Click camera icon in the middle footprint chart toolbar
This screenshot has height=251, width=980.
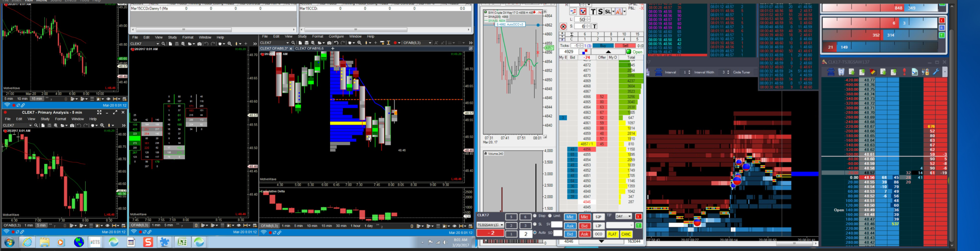tap(200, 44)
